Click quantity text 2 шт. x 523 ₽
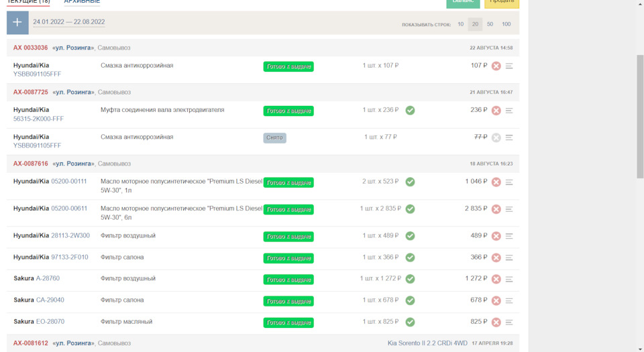644x352 pixels. pyautogui.click(x=380, y=181)
